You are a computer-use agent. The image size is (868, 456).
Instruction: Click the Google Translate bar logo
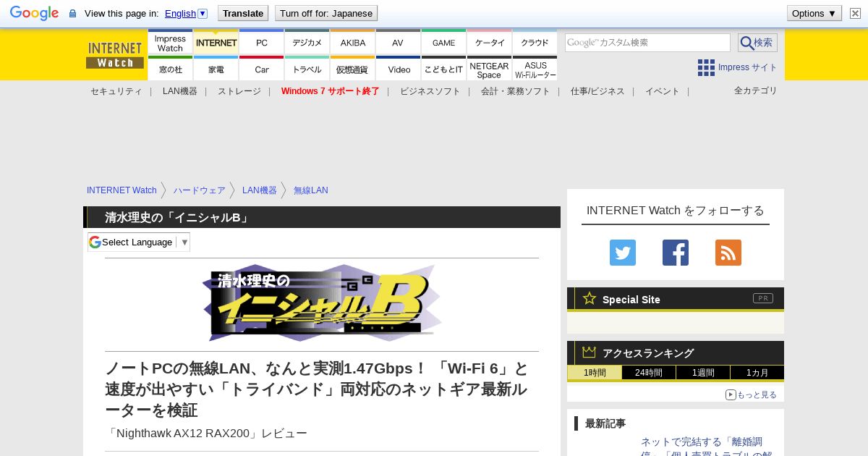click(34, 13)
